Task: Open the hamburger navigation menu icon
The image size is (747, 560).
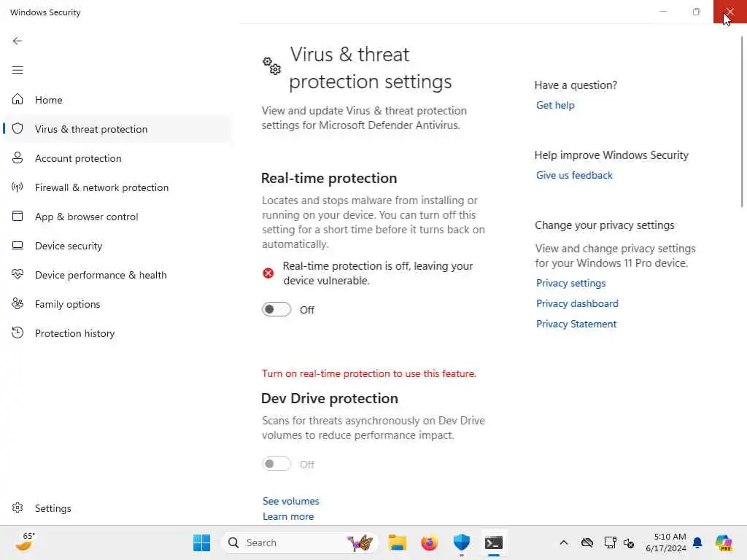Action: (x=18, y=70)
